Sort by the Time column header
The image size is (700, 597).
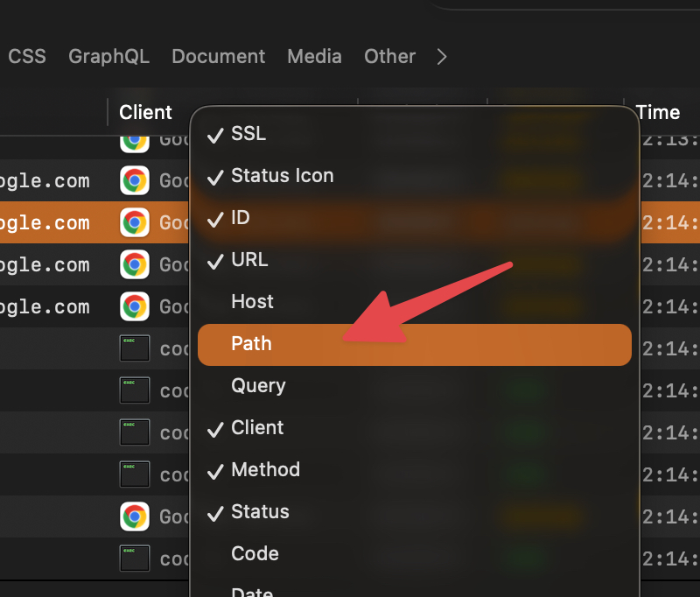[x=658, y=112]
